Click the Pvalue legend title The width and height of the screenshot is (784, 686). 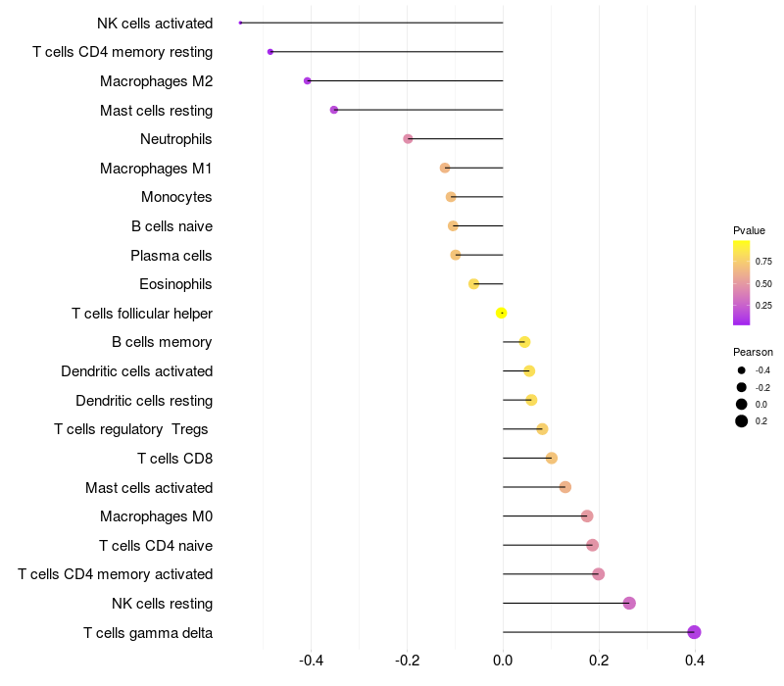pyautogui.click(x=749, y=230)
